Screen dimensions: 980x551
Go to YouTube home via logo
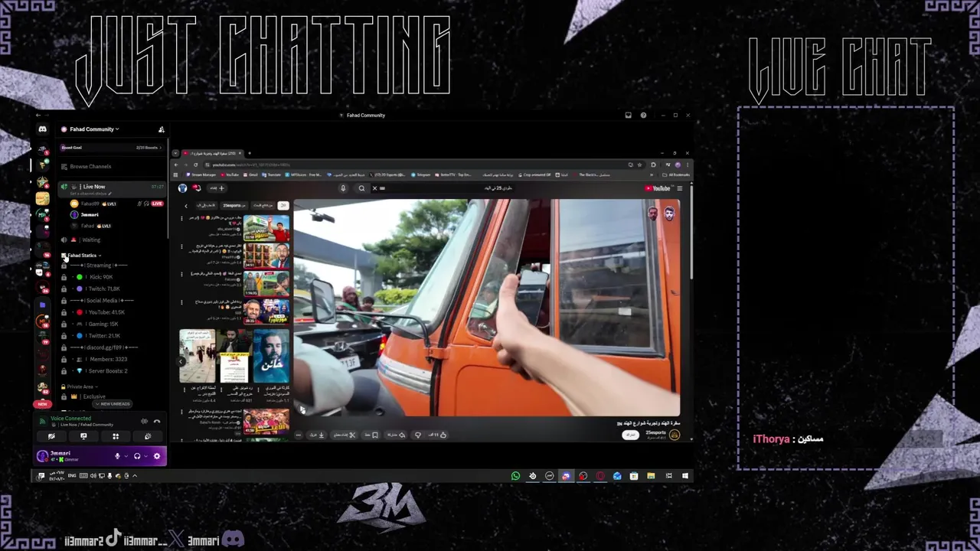point(658,188)
